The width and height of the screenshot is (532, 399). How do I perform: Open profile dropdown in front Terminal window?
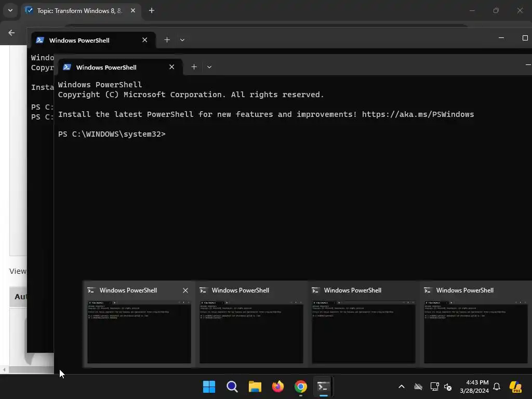[x=209, y=67]
